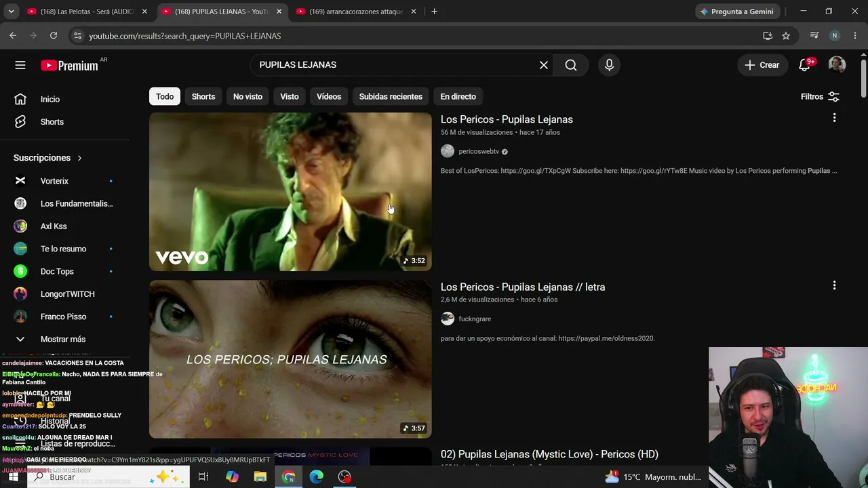This screenshot has height=488, width=868.
Task: Filter results by Visto
Action: (x=290, y=96)
